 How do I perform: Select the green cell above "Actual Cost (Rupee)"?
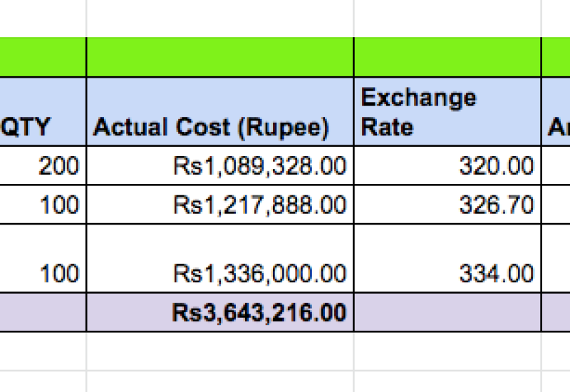tap(219, 57)
